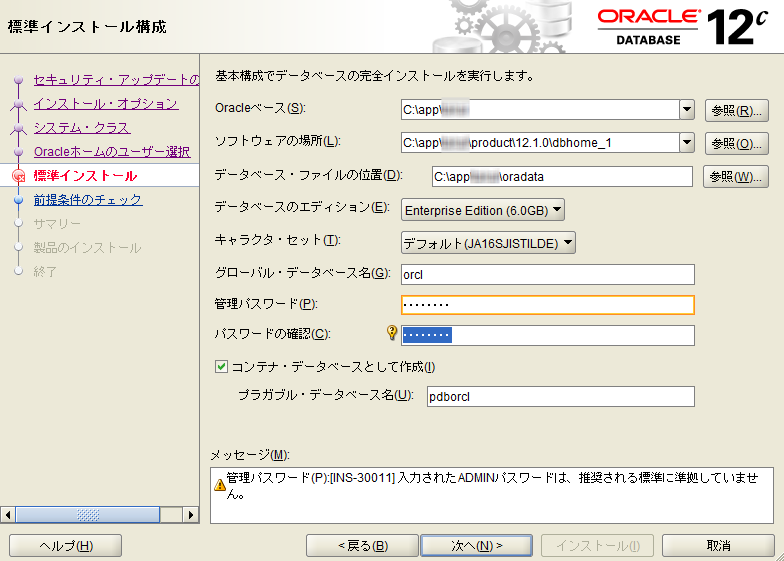
Task: Click the Oracleベース path input field
Action: [x=540, y=110]
